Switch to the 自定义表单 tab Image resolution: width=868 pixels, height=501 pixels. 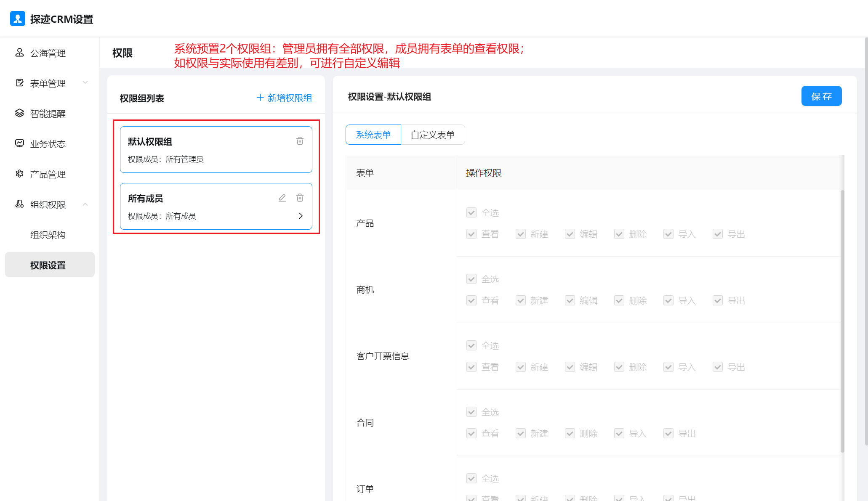[433, 135]
